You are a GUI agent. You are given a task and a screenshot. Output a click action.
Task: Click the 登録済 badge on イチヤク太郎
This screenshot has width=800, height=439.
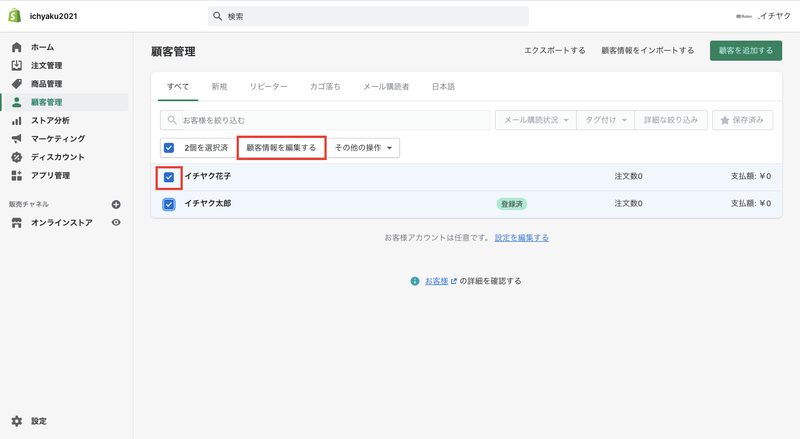tap(512, 204)
